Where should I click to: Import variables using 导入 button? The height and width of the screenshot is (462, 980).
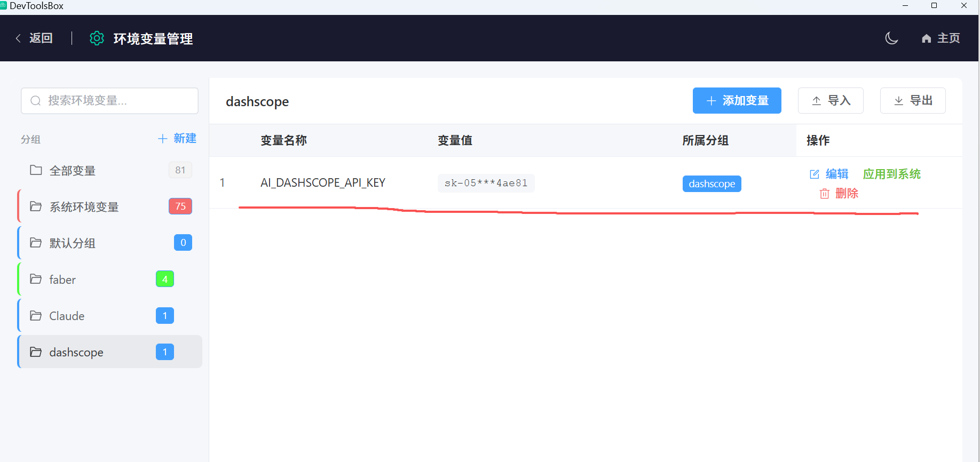pos(831,101)
